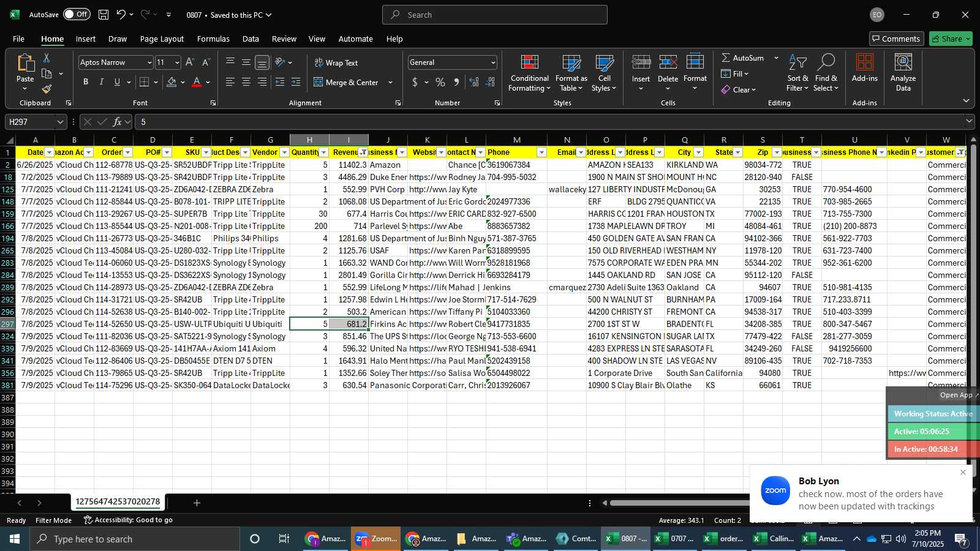
Task: Click the Decrease Decimal icon
Action: (x=490, y=82)
